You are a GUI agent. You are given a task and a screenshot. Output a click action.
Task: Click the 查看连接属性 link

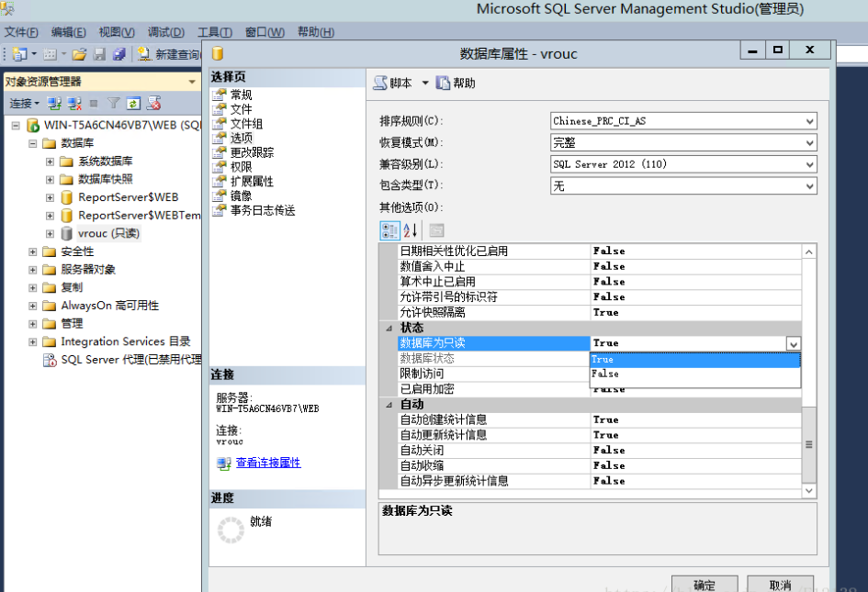[268, 462]
